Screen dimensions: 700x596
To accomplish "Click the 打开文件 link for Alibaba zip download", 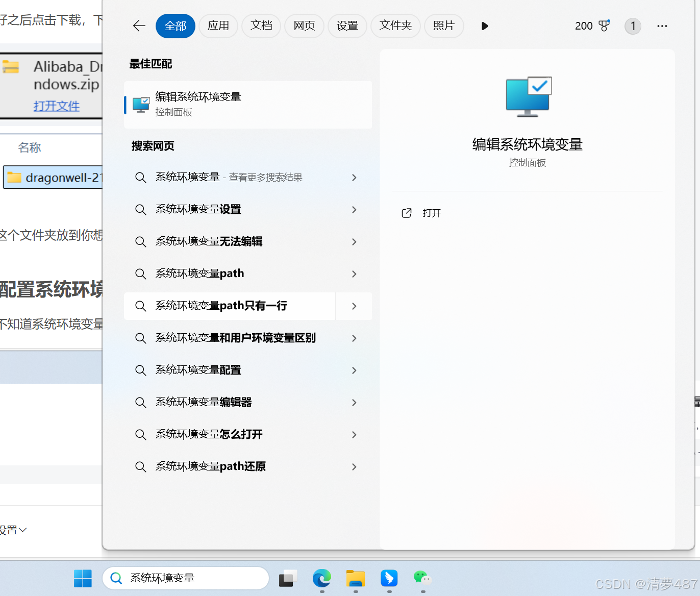I will pyautogui.click(x=56, y=106).
